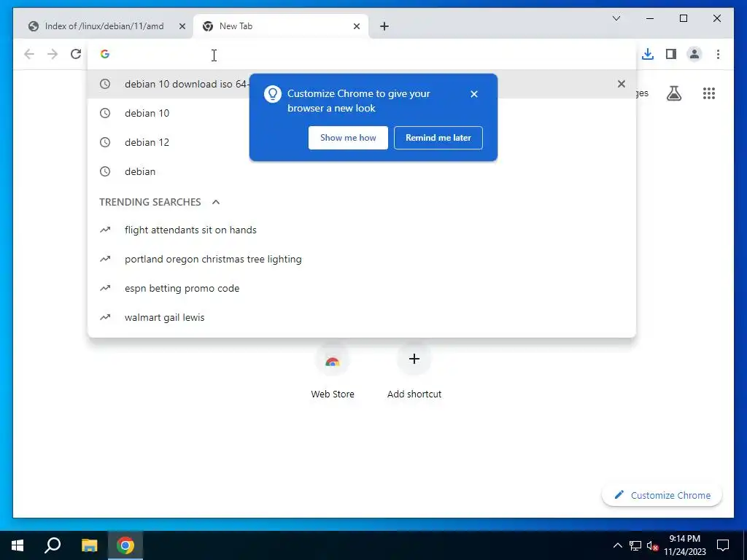Reload the page with the refresh icon
This screenshot has height=560, width=747.
coord(76,54)
